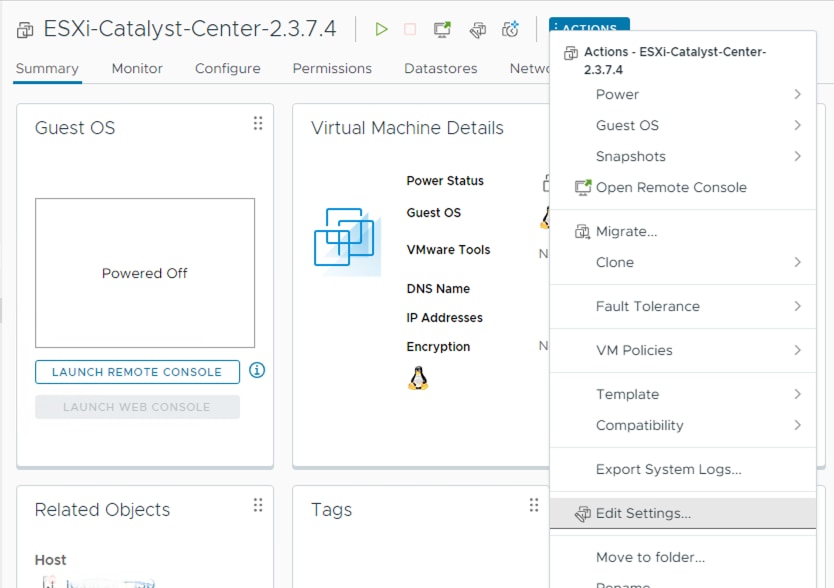Open the Actions dropdown button
The width and height of the screenshot is (834, 588).
click(589, 24)
